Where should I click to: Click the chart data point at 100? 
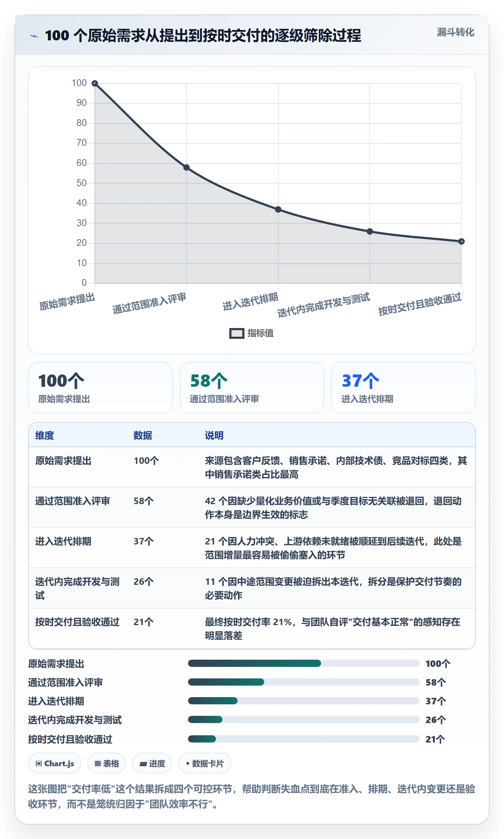point(95,84)
